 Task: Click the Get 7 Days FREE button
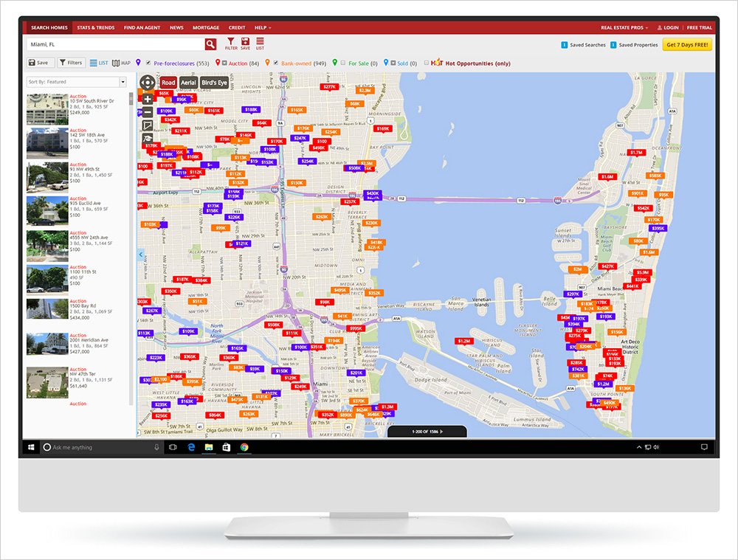[687, 45]
